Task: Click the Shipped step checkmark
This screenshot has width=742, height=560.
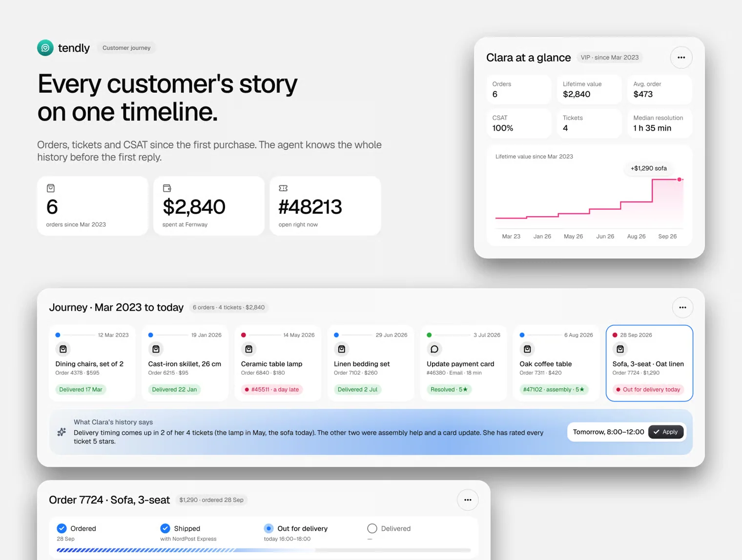Action: point(165,528)
